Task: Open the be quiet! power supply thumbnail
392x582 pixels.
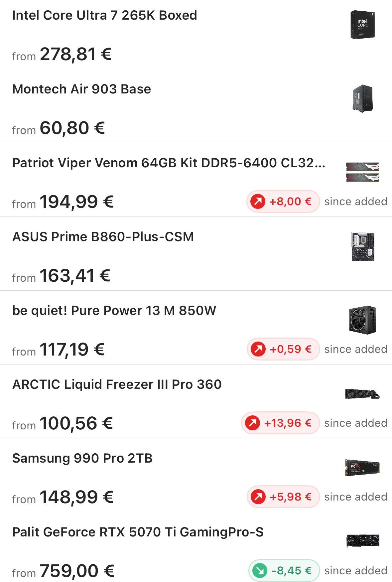Action: point(362,320)
